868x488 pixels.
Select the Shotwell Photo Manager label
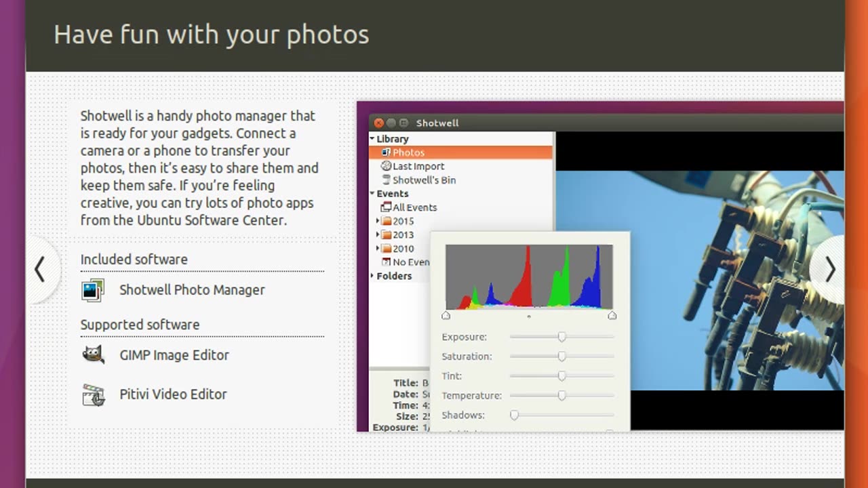(192, 290)
